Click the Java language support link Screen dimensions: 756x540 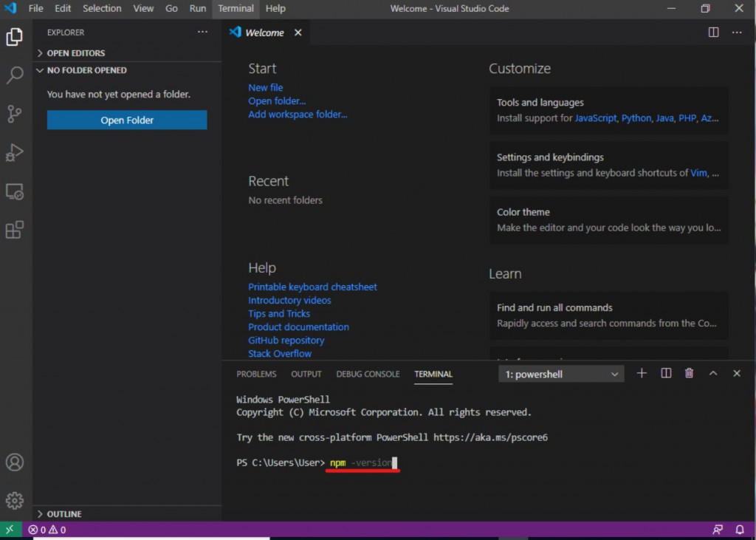click(x=664, y=118)
